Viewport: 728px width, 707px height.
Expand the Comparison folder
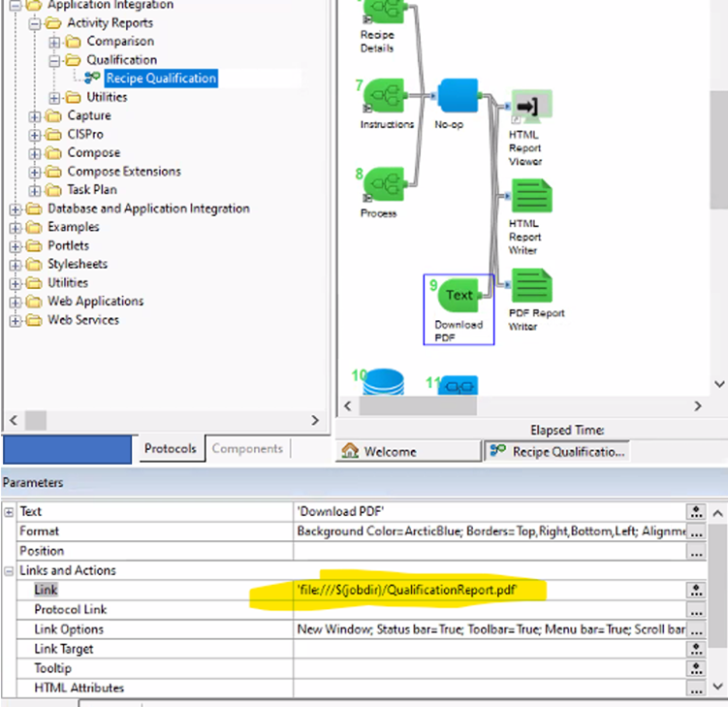click(x=54, y=42)
